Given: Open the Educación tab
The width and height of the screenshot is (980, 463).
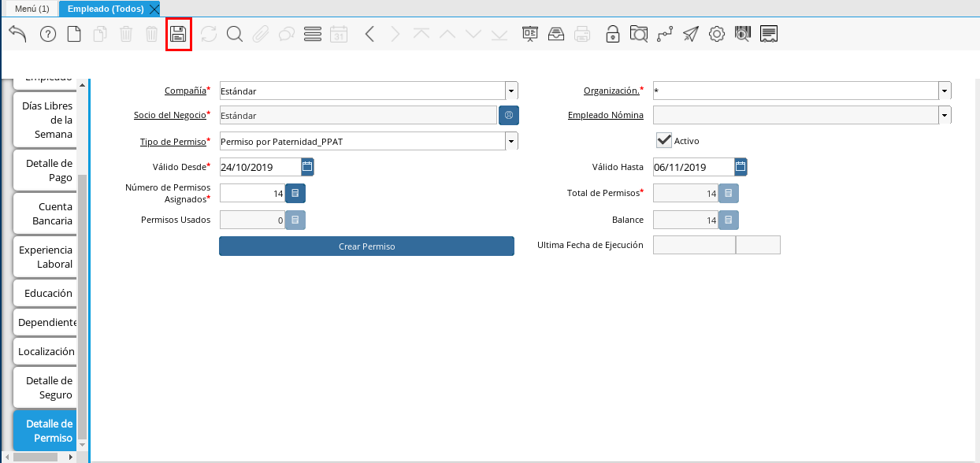Looking at the screenshot, I should pyautogui.click(x=46, y=293).
